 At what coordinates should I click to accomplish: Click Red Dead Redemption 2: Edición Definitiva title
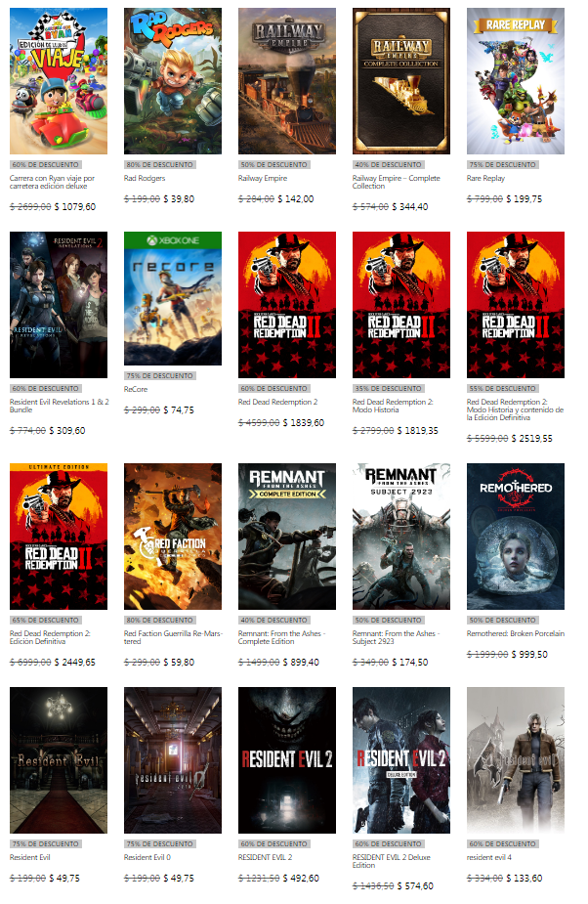52,638
